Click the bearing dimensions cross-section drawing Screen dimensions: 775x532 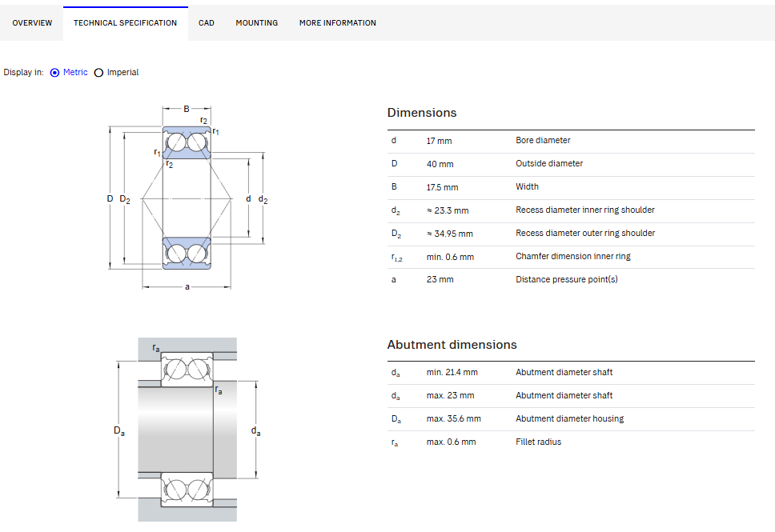click(x=187, y=198)
